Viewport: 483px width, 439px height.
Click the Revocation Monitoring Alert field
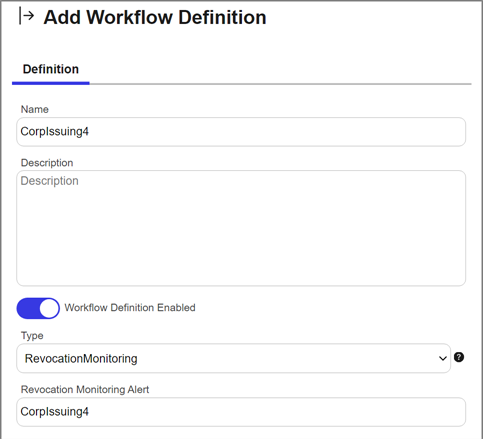tap(241, 412)
